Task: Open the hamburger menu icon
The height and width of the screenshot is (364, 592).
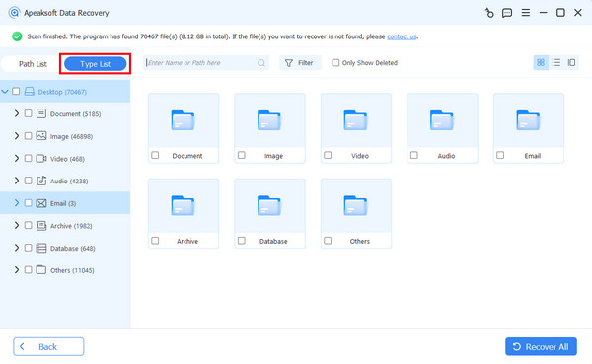Action: (x=526, y=13)
